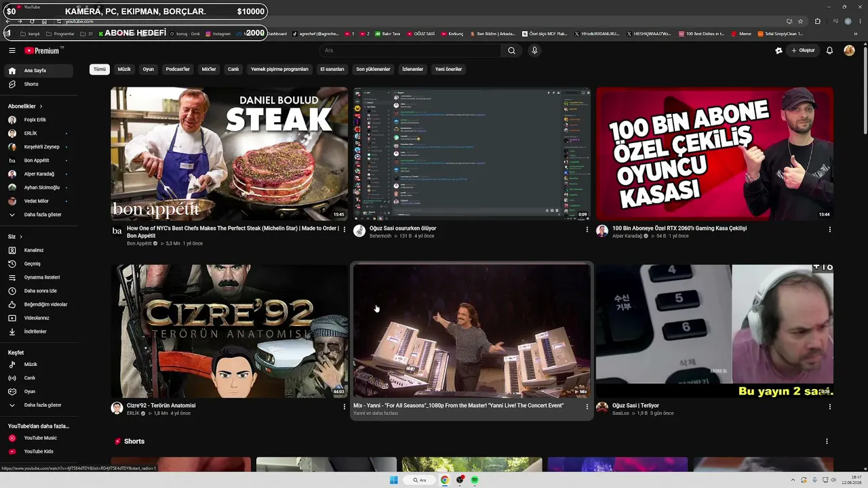Image resolution: width=868 pixels, height=488 pixels.
Task: Open Geçmiş watch history
Action: coord(38,264)
